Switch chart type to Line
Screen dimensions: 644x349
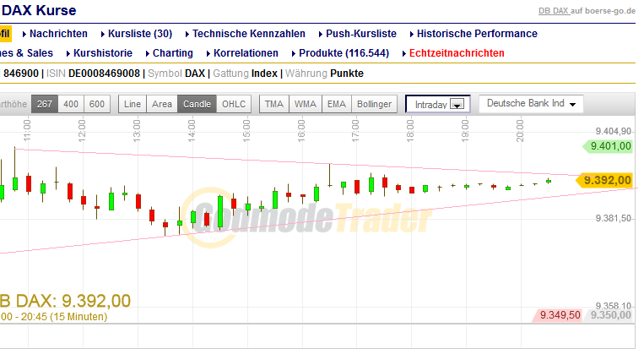point(133,104)
